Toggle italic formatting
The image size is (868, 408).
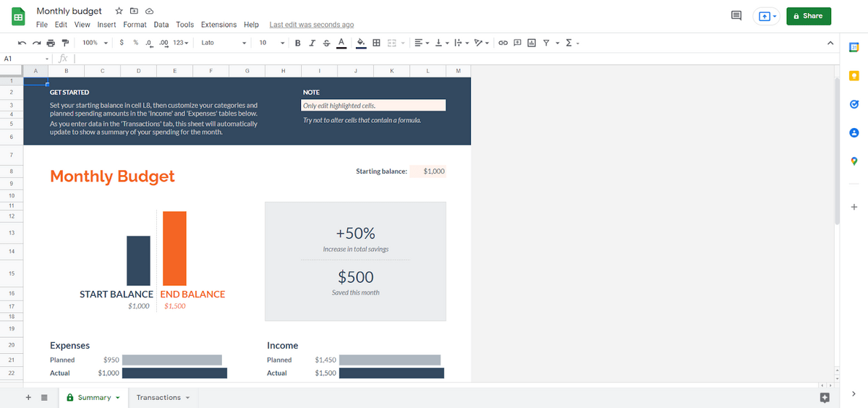pyautogui.click(x=312, y=43)
